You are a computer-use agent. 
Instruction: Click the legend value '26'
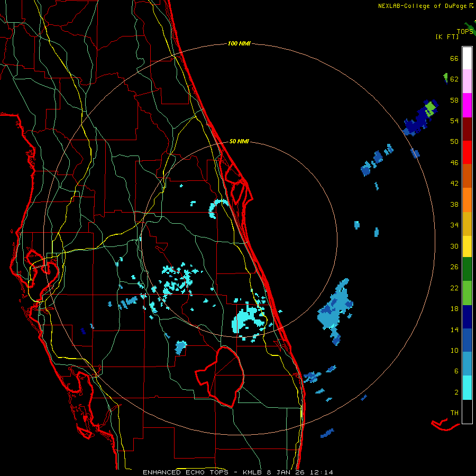(x=454, y=267)
